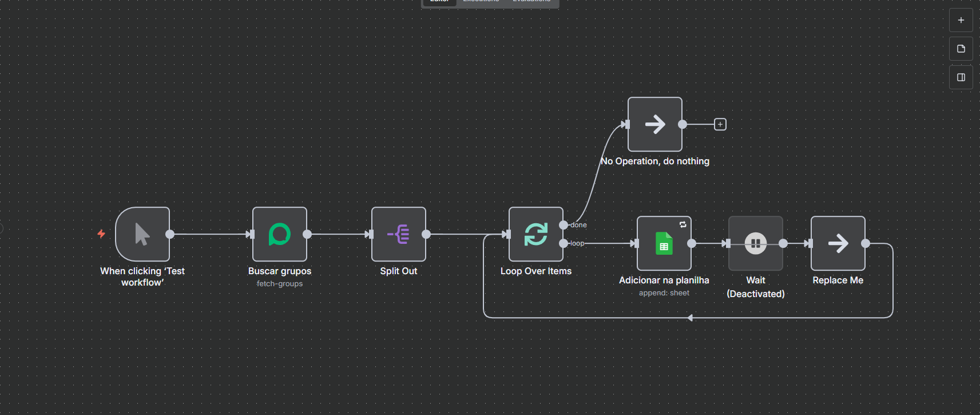Select the deactivated Wait node

pos(755,243)
